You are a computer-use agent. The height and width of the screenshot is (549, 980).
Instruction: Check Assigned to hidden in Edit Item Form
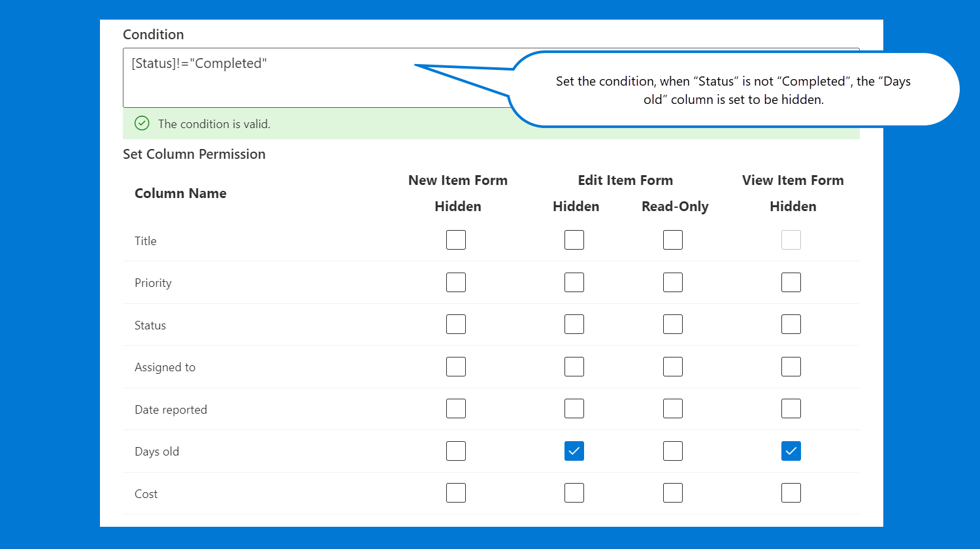click(574, 367)
